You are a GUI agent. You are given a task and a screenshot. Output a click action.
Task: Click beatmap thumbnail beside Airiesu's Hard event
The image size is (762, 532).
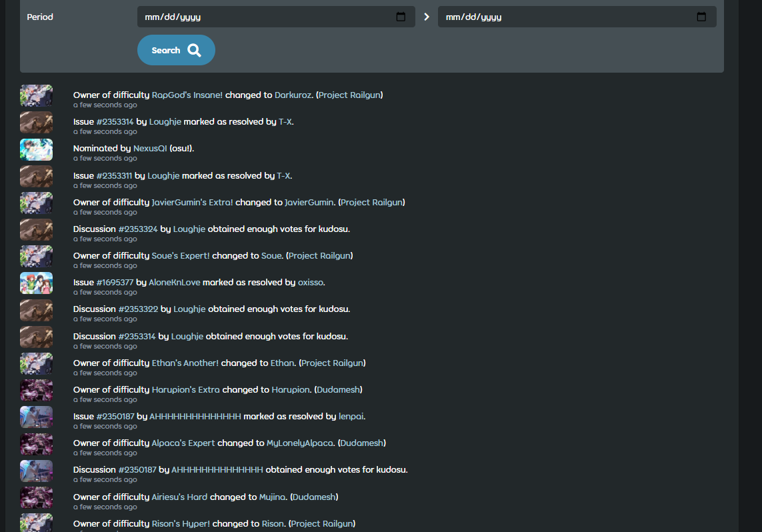pos(37,498)
